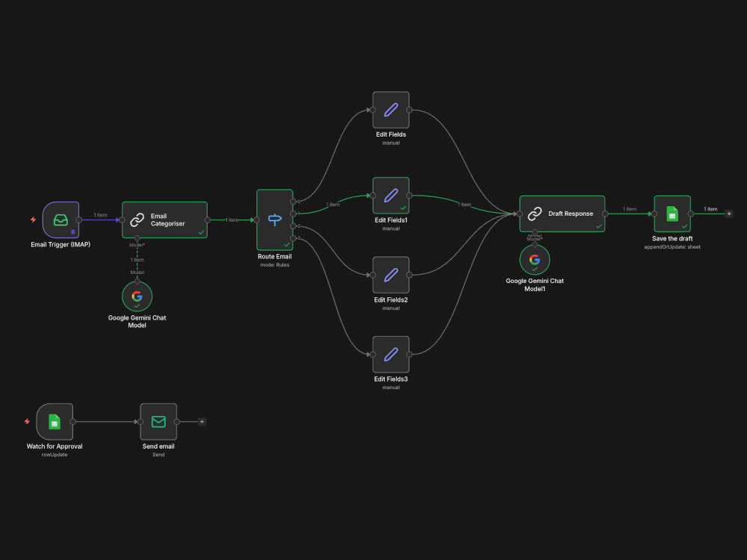The height and width of the screenshot is (560, 747).
Task: Click the '1 item' label after Email Trigger
Action: coord(101,215)
